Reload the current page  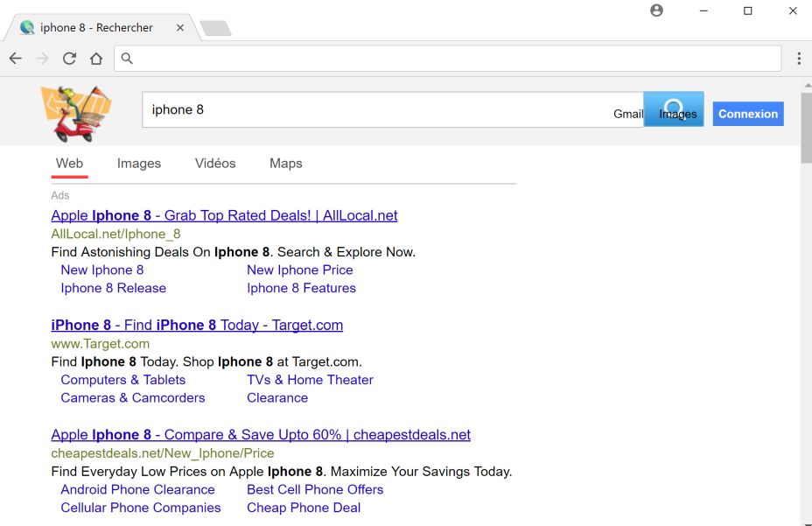(x=69, y=59)
